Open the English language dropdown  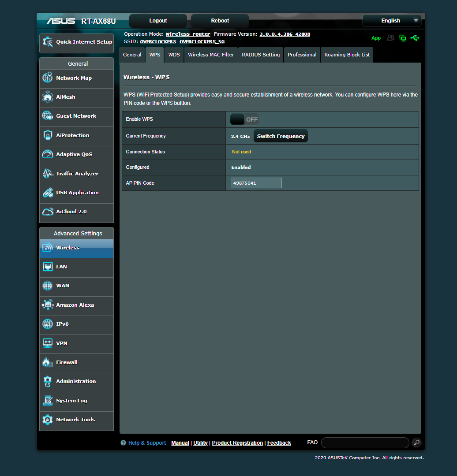click(x=392, y=21)
